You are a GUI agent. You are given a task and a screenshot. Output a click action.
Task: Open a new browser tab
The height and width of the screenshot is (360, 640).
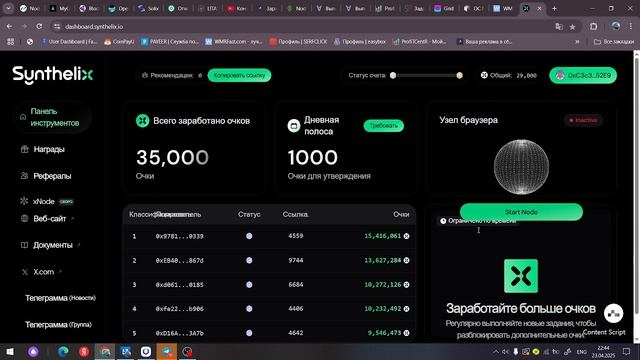coord(554,8)
